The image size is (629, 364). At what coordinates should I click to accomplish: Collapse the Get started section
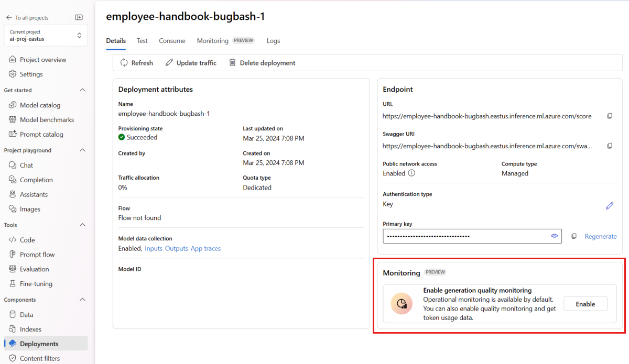[x=82, y=90]
